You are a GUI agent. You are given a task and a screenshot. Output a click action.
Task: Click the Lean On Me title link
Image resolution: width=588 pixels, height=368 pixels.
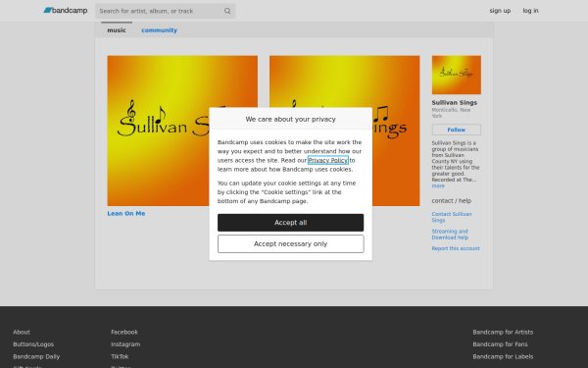[126, 213]
